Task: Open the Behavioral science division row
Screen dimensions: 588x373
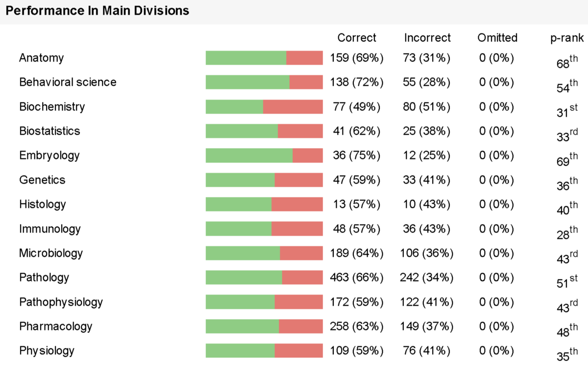Action: coord(68,82)
